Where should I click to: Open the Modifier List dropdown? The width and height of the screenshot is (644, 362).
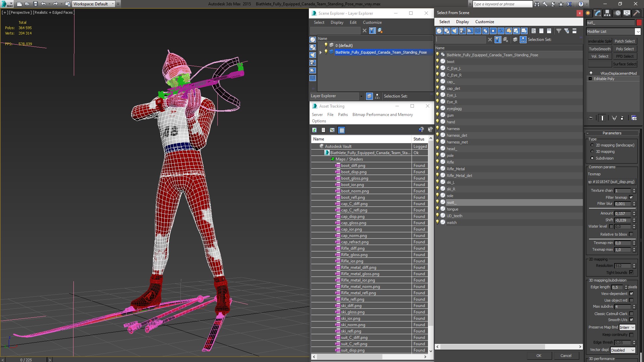point(638,32)
